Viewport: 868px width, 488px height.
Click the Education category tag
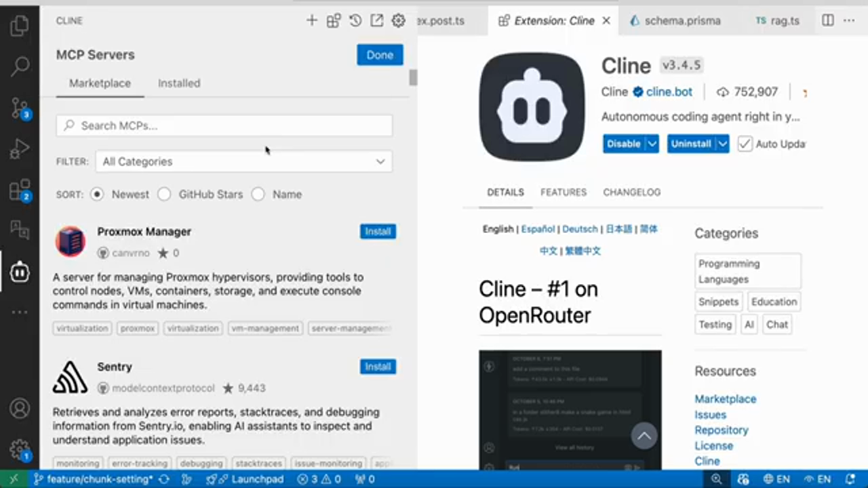774,302
